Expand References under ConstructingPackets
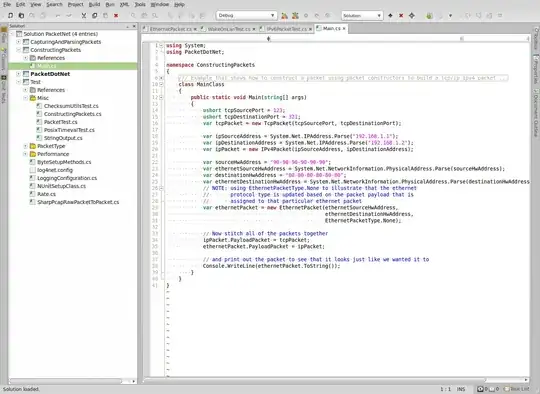Screen dimensions: 540x394 click(25, 58)
